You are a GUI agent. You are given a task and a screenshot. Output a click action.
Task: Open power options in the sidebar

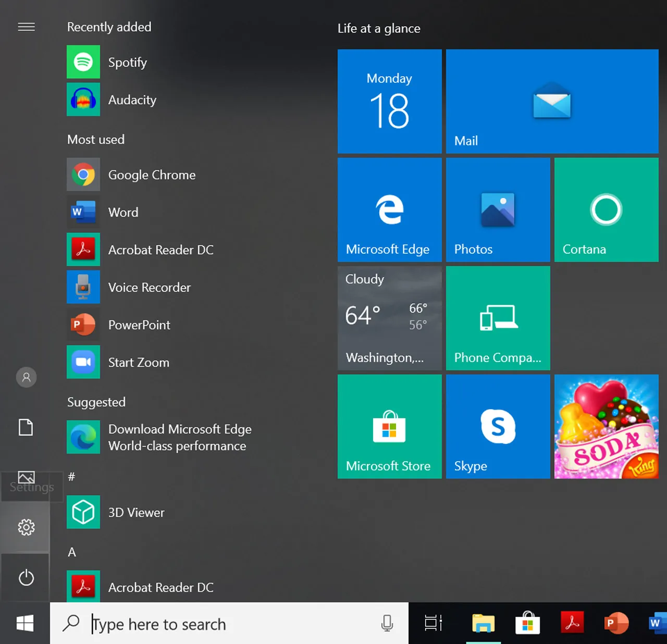(26, 577)
